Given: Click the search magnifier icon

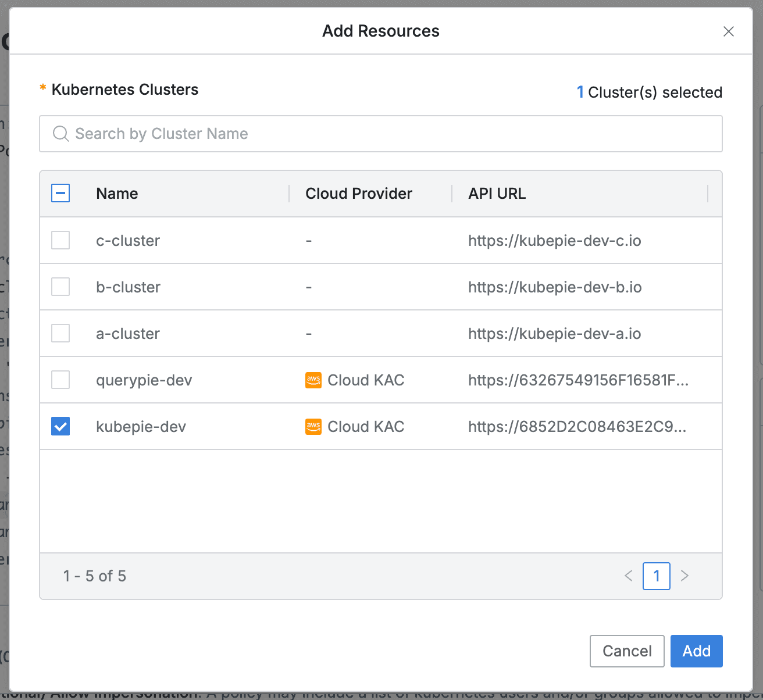Looking at the screenshot, I should (x=60, y=134).
